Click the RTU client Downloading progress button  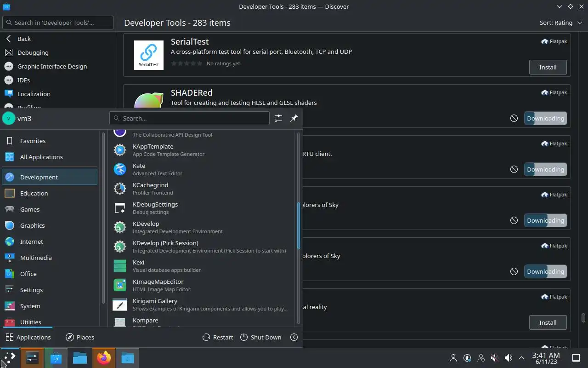click(545, 169)
